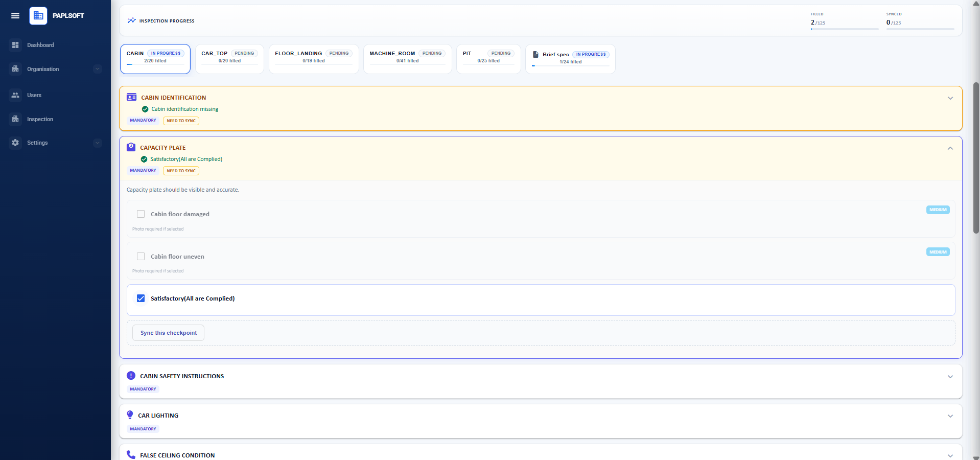The width and height of the screenshot is (980, 460).
Task: Click the Settings gear icon
Action: tap(15, 143)
